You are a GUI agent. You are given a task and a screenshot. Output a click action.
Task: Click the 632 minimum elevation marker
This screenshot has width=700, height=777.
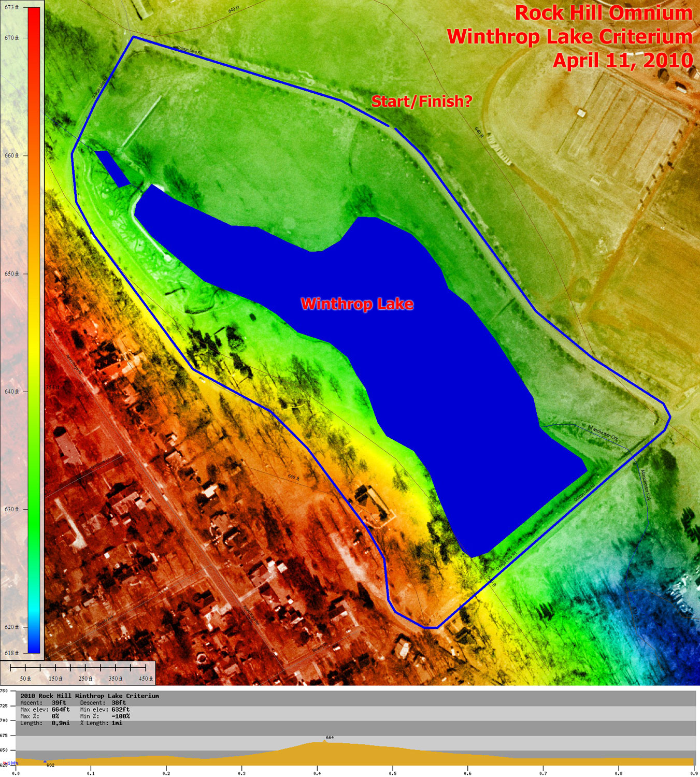[50, 765]
